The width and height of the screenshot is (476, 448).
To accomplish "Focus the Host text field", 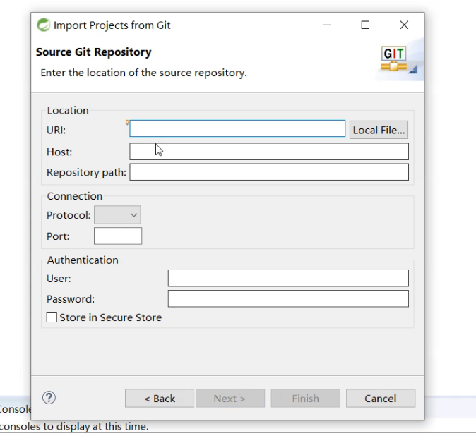I will [269, 152].
